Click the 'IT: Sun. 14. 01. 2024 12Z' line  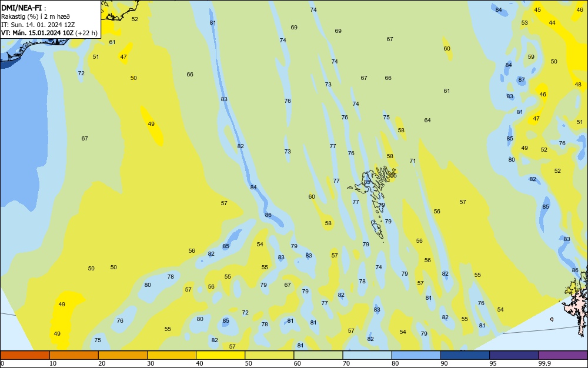point(38,25)
